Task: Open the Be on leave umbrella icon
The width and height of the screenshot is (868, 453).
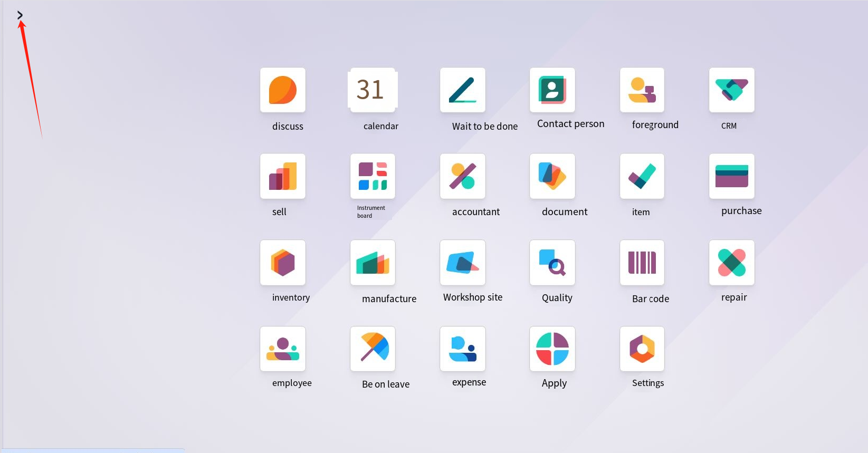Action: coord(373,349)
